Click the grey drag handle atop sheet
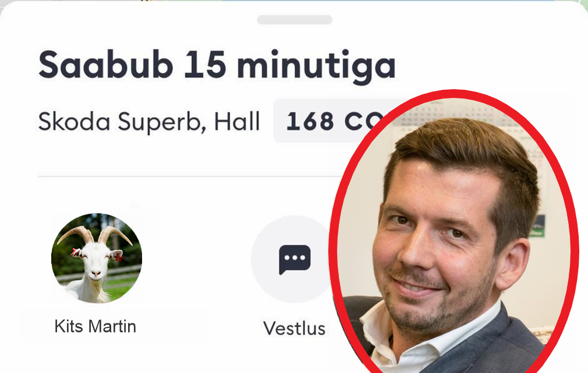Screen dimensions: 588x373 295,20
